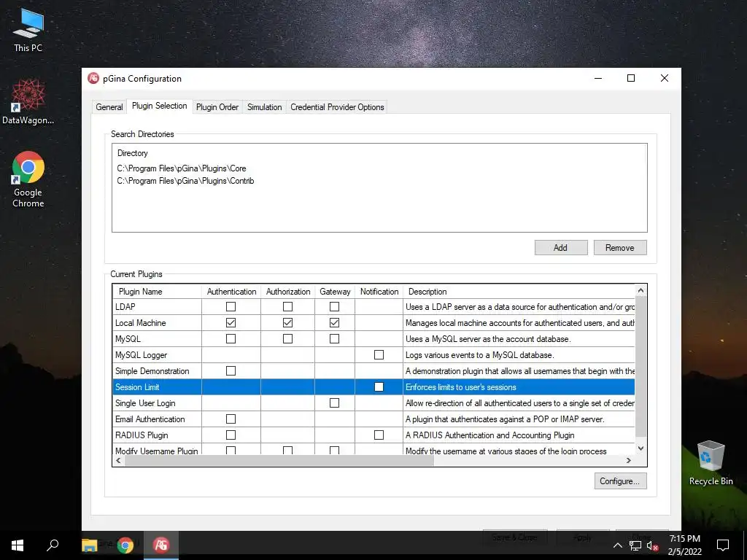
Task: Enable LDAP Authentication checkbox
Action: (x=231, y=307)
